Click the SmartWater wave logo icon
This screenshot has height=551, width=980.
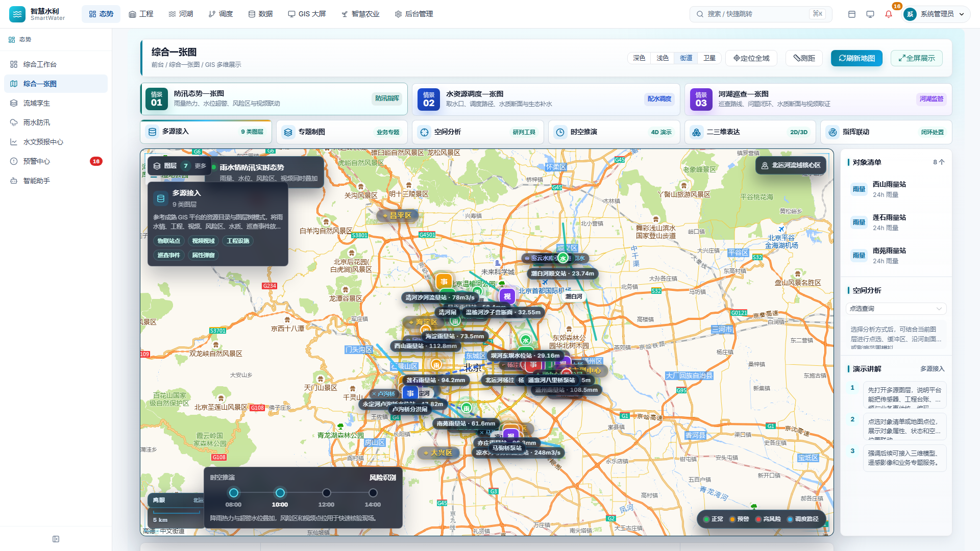tap(17, 14)
